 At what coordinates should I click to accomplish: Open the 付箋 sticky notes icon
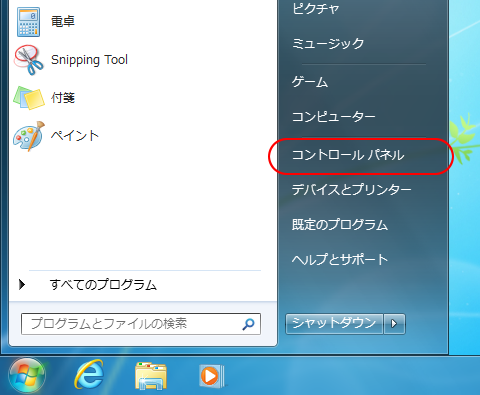pyautogui.click(x=29, y=98)
